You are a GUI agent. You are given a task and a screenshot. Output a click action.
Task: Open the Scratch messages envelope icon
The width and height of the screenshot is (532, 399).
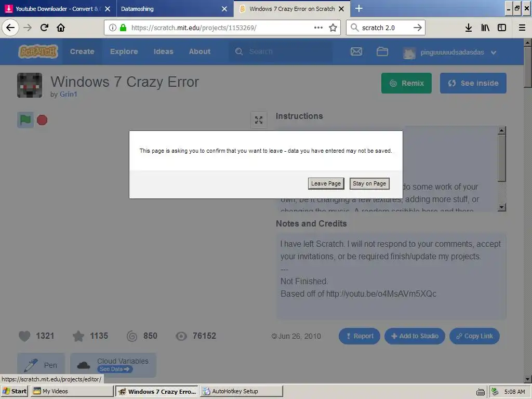pyautogui.click(x=356, y=51)
